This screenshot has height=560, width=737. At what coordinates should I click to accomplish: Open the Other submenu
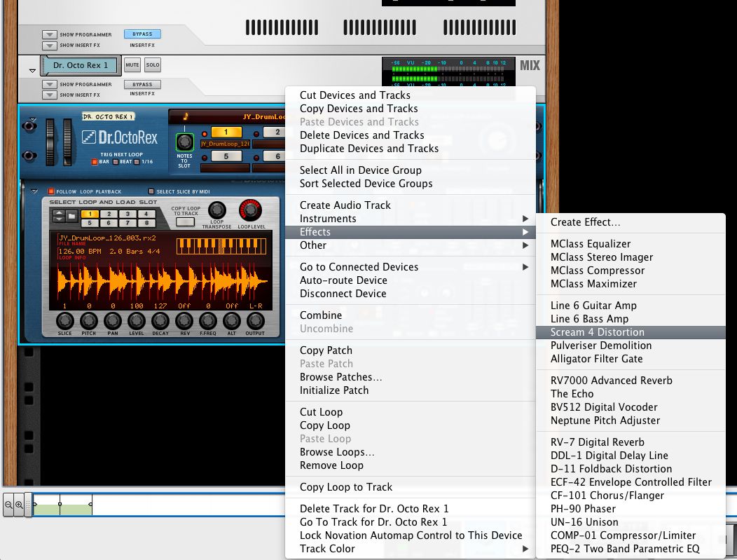pyautogui.click(x=411, y=245)
